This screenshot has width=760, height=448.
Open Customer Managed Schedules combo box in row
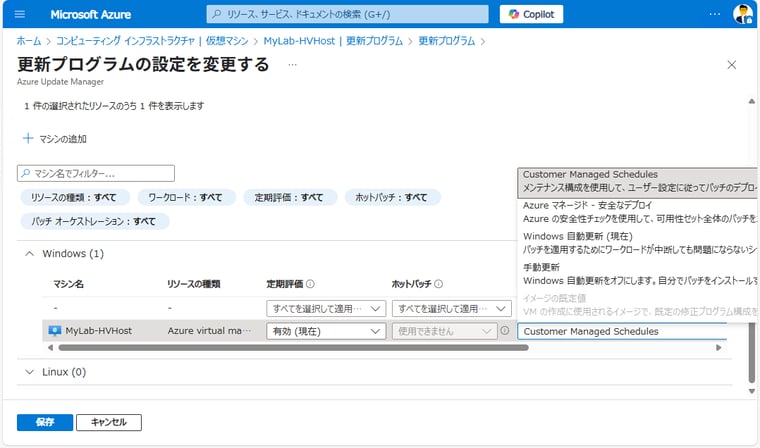(x=622, y=331)
